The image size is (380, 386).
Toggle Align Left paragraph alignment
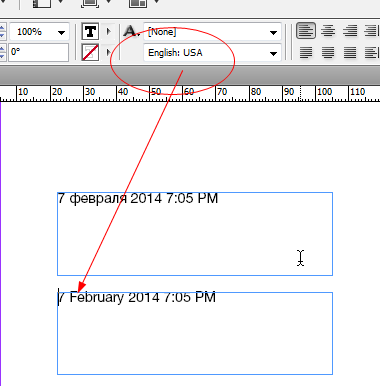click(306, 31)
